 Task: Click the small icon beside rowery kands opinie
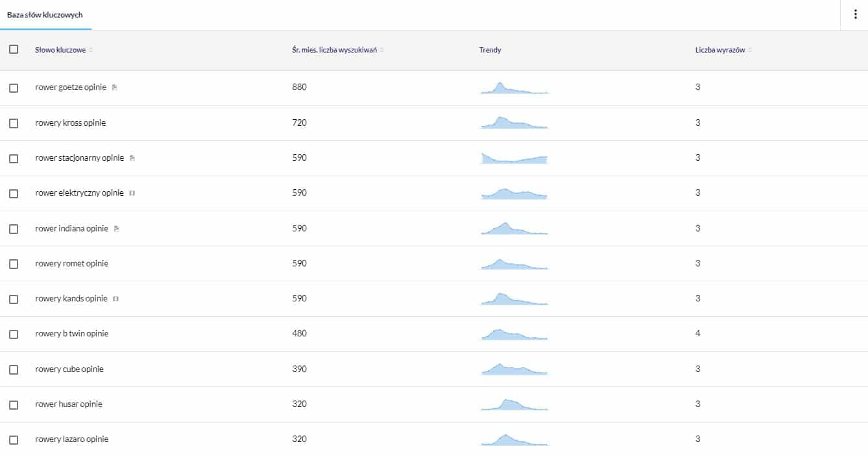[x=116, y=299]
